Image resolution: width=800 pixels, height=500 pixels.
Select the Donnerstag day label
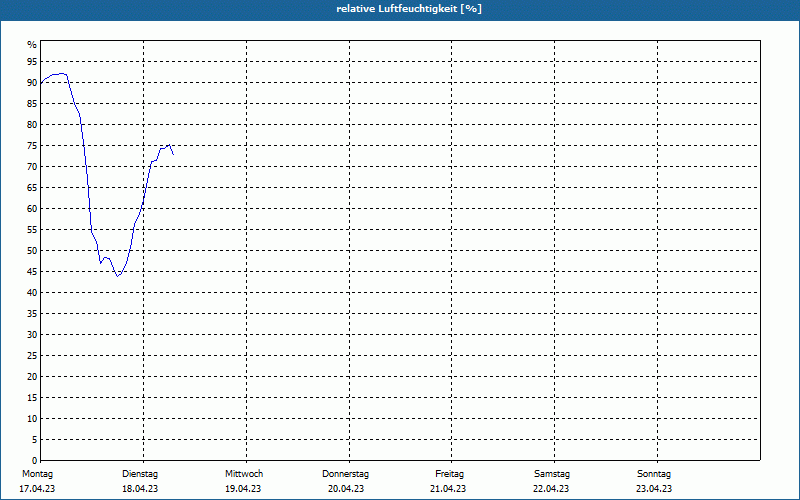[345, 474]
